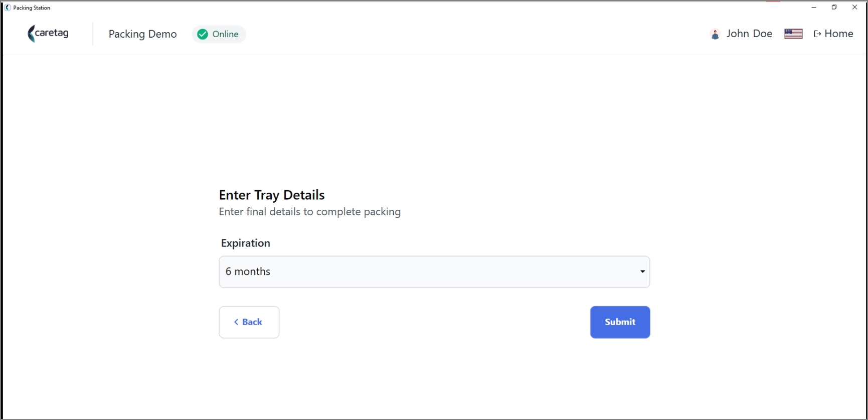The width and height of the screenshot is (868, 420).
Task: Click the Back chevron arrow icon
Action: tap(236, 322)
